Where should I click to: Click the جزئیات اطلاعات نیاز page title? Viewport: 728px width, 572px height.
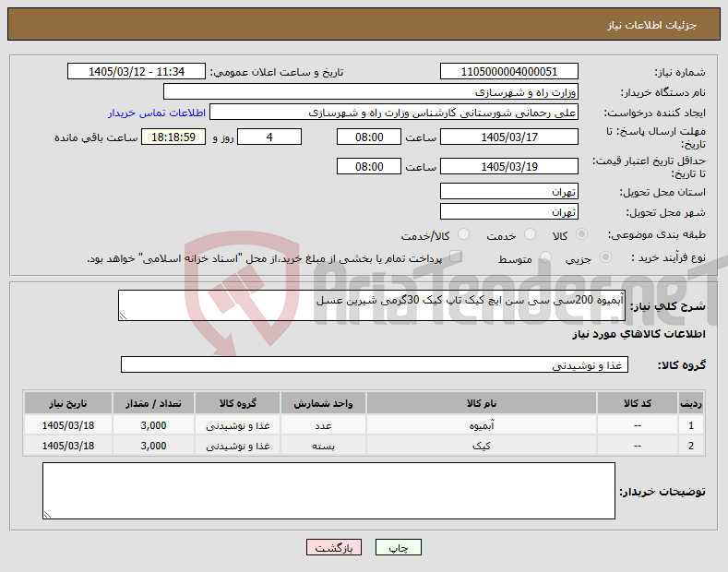pos(651,25)
